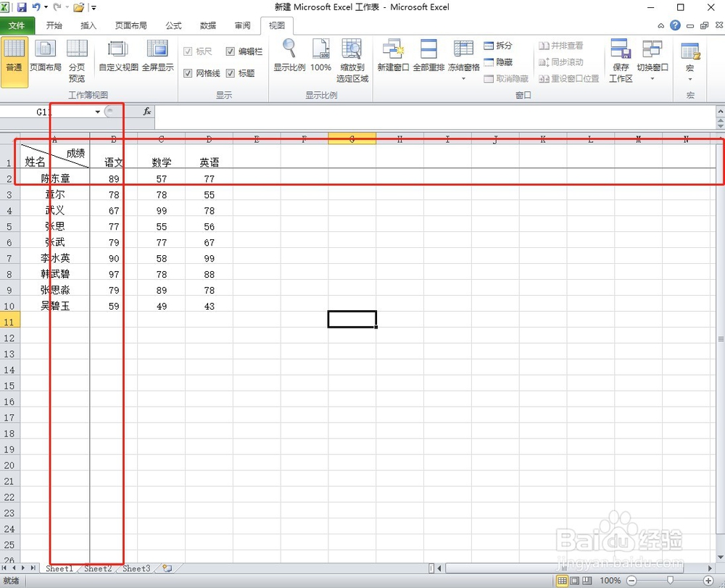Click the Open folder icon in quick access toolbar

79,7
